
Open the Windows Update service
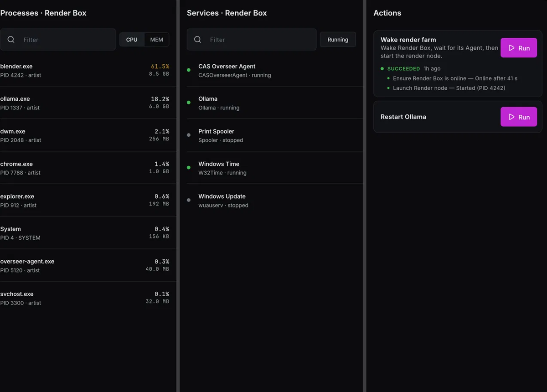(275, 200)
